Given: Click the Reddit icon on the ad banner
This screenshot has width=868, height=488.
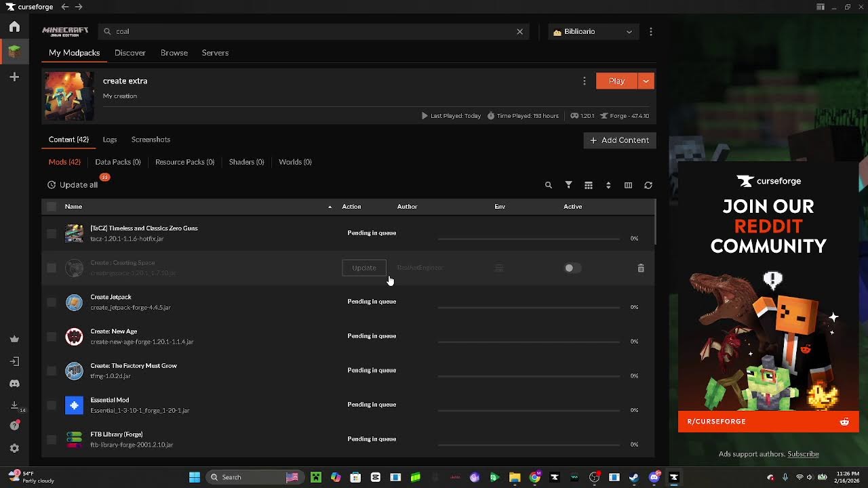Looking at the screenshot, I should [844, 422].
